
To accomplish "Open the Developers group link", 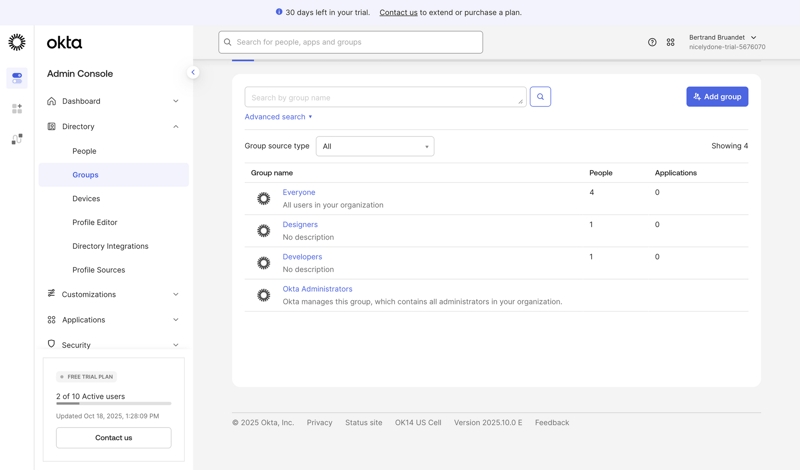I will coord(302,257).
